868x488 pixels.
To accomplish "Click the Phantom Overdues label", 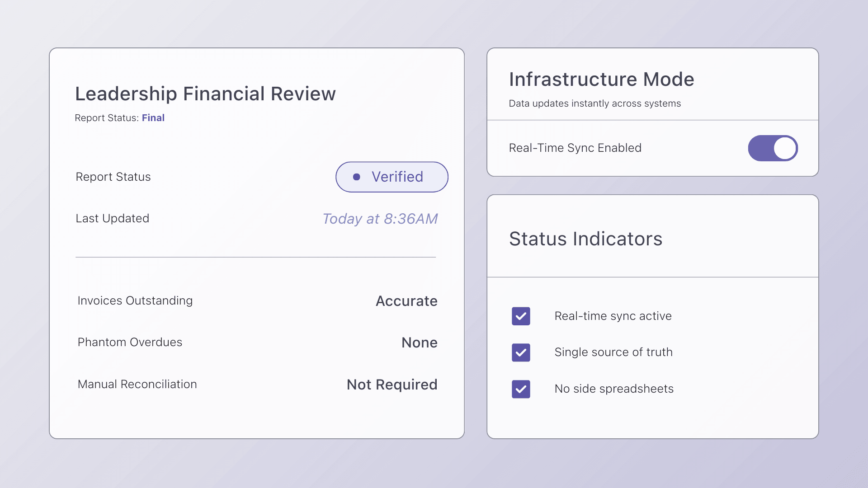I will coord(130,342).
